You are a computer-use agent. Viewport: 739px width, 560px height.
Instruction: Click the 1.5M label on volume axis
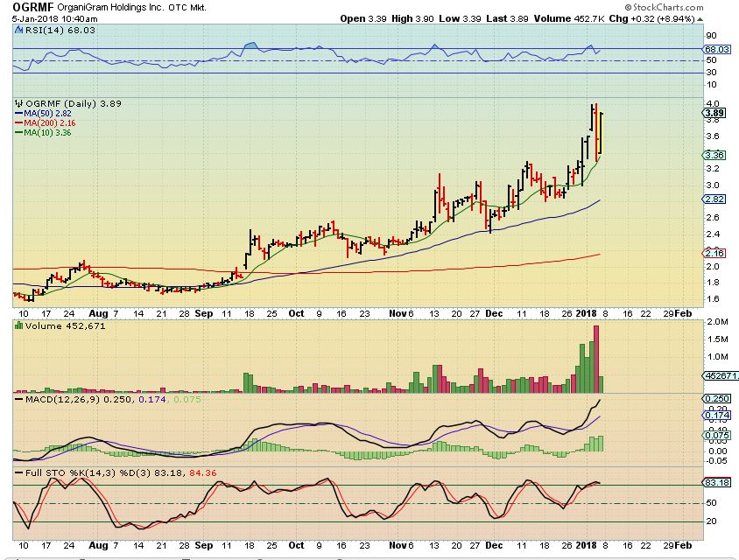click(716, 339)
